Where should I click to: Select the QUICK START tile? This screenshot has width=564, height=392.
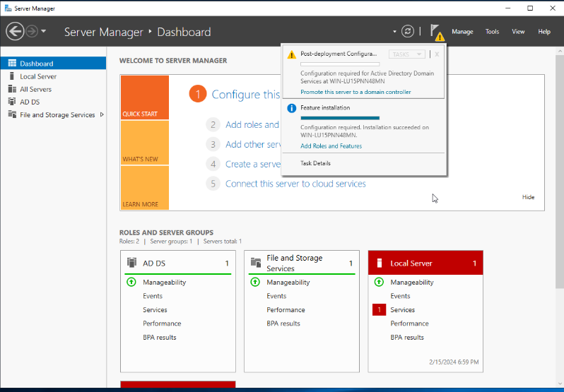point(145,97)
